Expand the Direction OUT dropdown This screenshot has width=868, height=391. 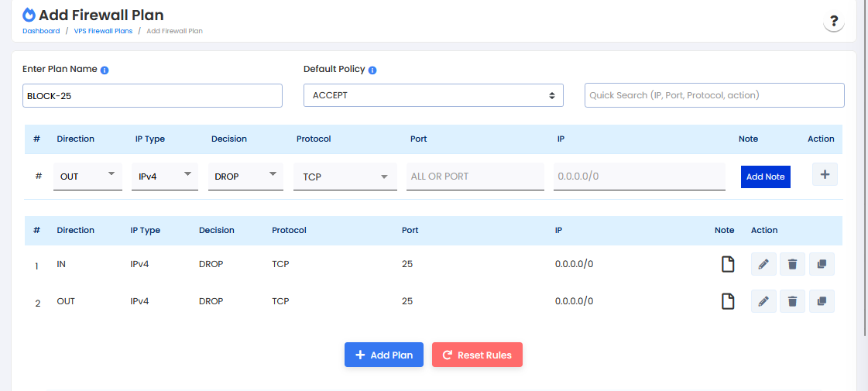pos(87,176)
